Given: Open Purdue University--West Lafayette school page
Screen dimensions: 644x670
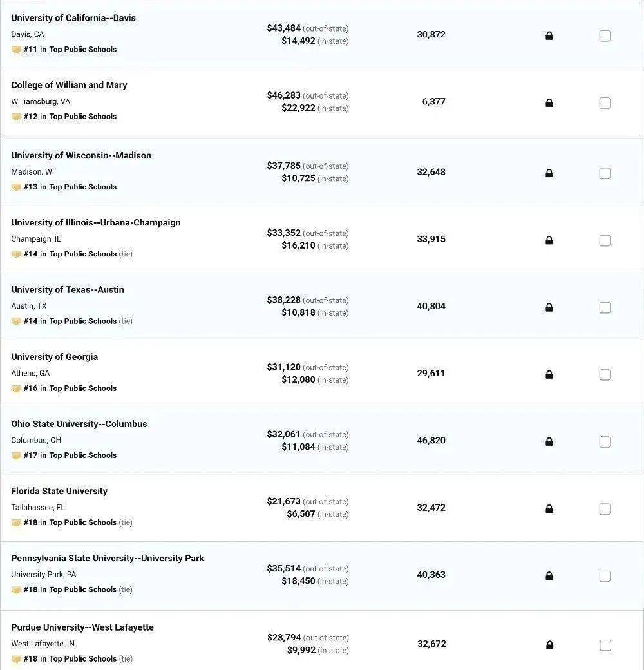Looking at the screenshot, I should pos(82,627).
